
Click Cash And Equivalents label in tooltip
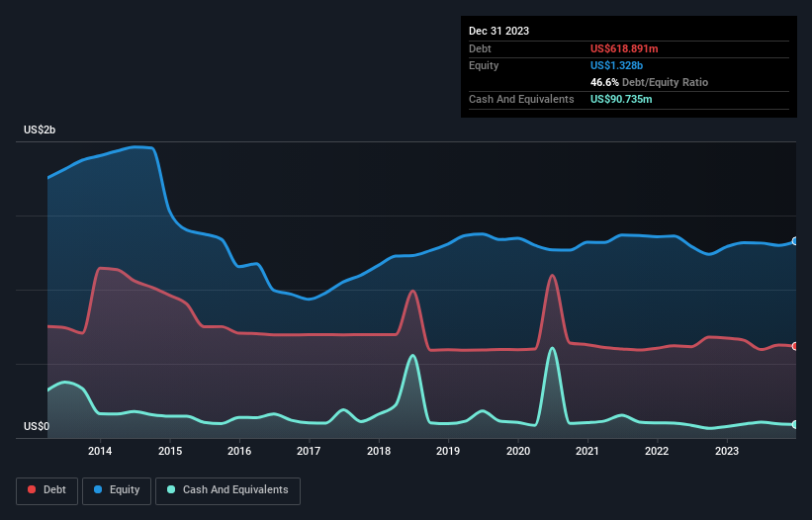click(x=521, y=99)
